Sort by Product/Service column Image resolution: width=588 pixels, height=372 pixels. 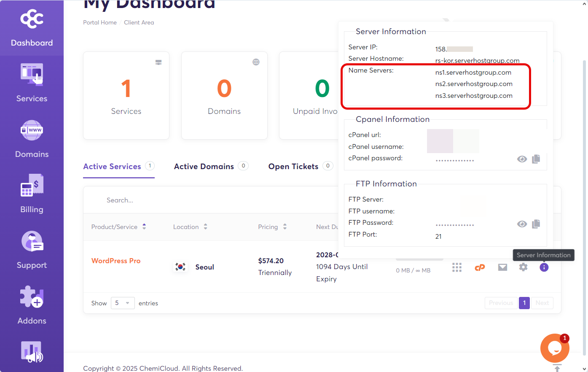pyautogui.click(x=118, y=227)
